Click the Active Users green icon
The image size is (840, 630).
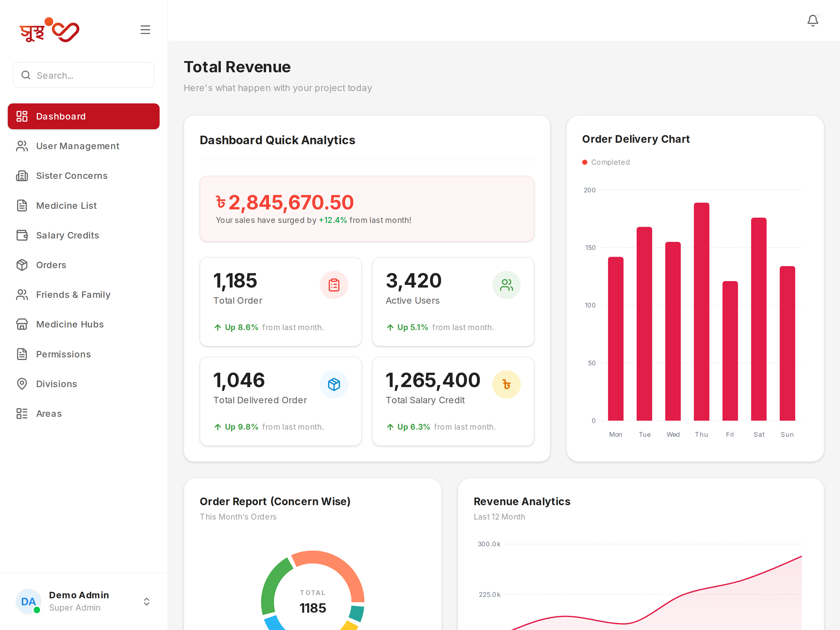[506, 285]
